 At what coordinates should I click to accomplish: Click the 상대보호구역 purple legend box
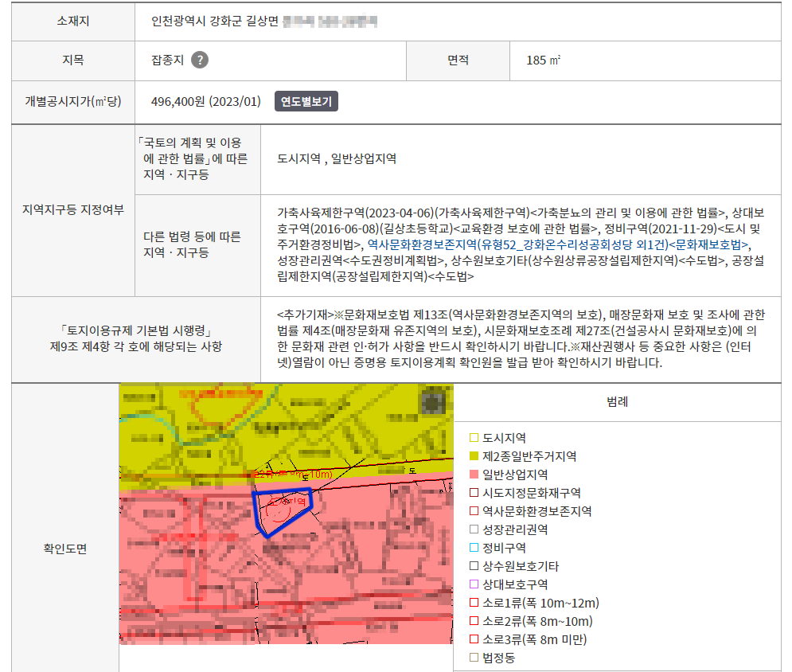coord(474,584)
